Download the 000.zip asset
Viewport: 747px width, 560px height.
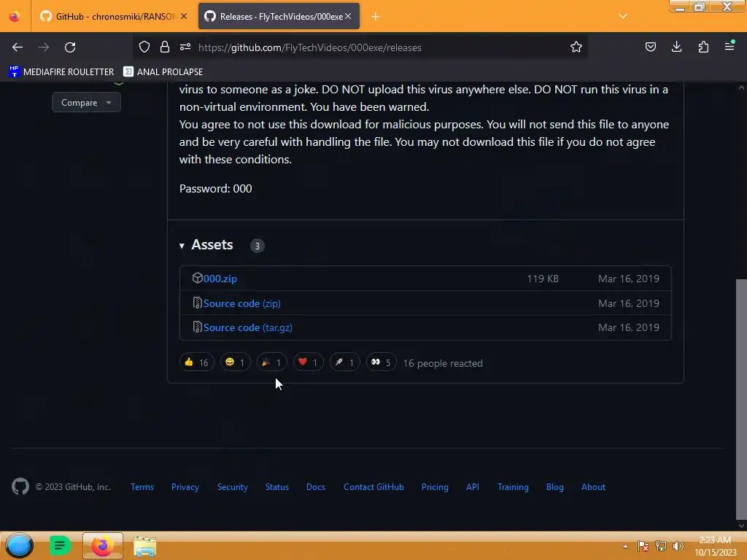click(220, 279)
